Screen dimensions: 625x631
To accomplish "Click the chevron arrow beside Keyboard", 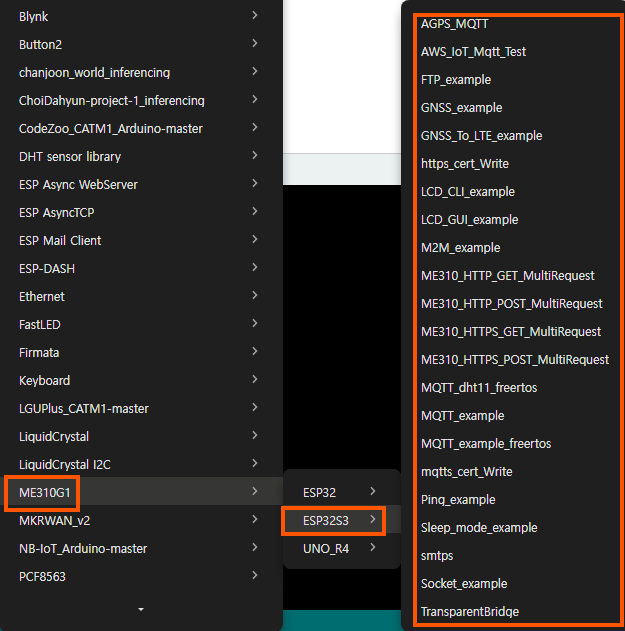I will click(x=254, y=379).
